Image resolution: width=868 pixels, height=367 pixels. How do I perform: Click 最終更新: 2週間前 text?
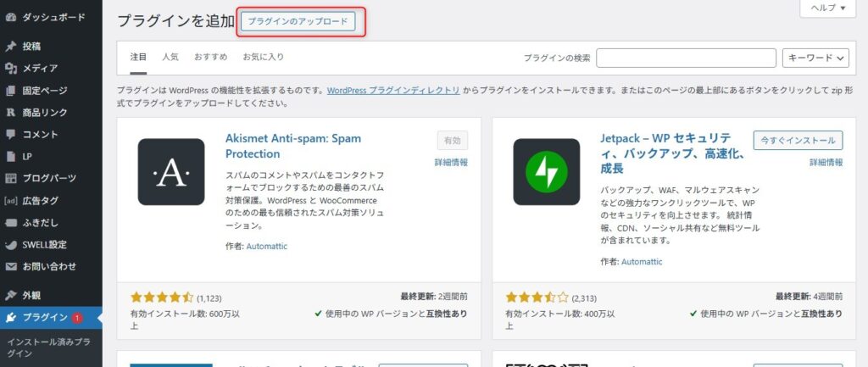pyautogui.click(x=434, y=297)
